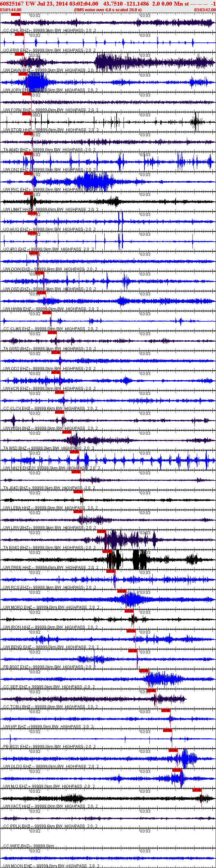The height and width of the screenshot is (868, 216).
Task: Select the pick flag on UW.YACT trace
Action: [197, 789]
